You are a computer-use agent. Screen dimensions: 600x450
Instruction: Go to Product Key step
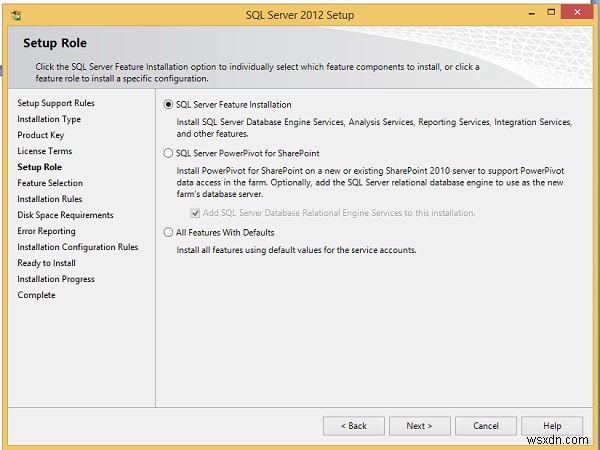pos(41,135)
